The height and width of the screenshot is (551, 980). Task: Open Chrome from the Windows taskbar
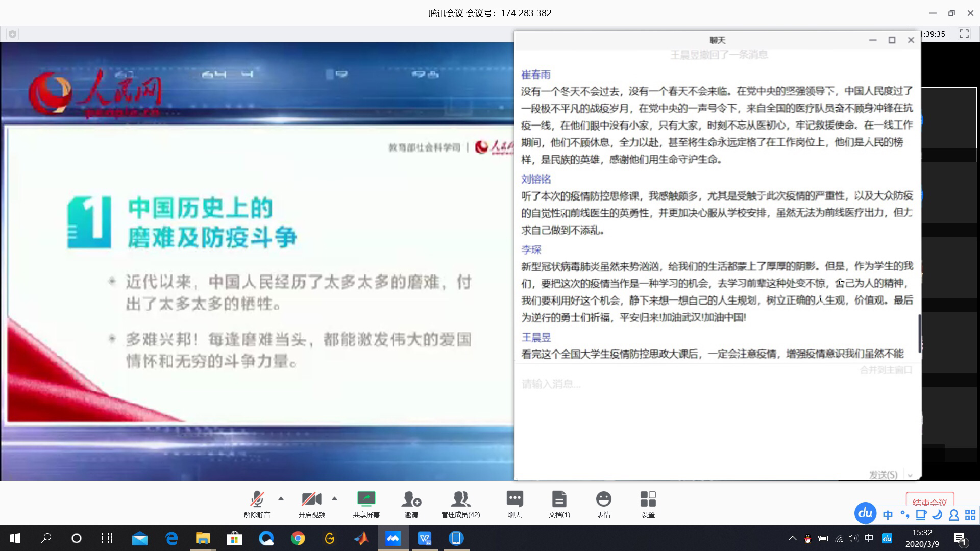pos(298,538)
